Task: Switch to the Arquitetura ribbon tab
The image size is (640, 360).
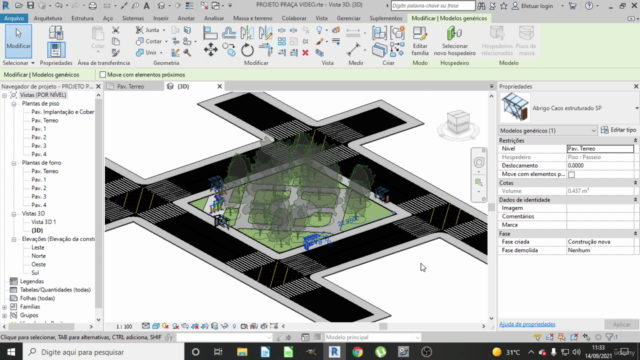Action: tap(48, 18)
